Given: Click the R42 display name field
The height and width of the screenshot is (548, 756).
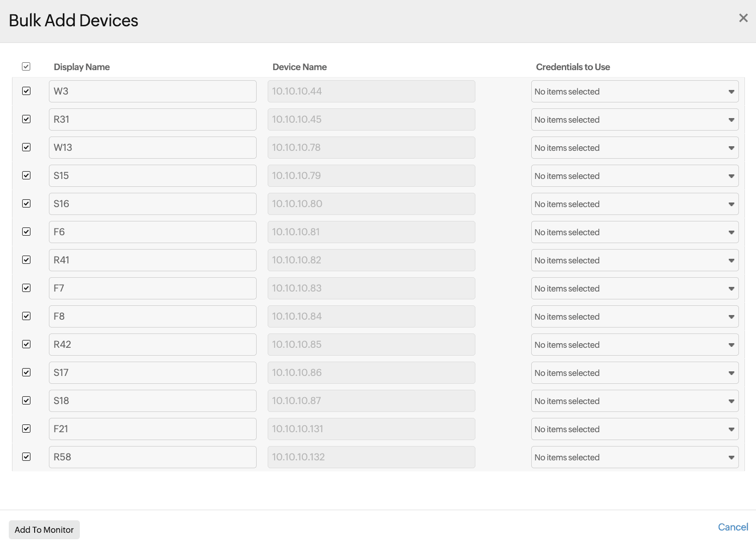Looking at the screenshot, I should [x=152, y=345].
